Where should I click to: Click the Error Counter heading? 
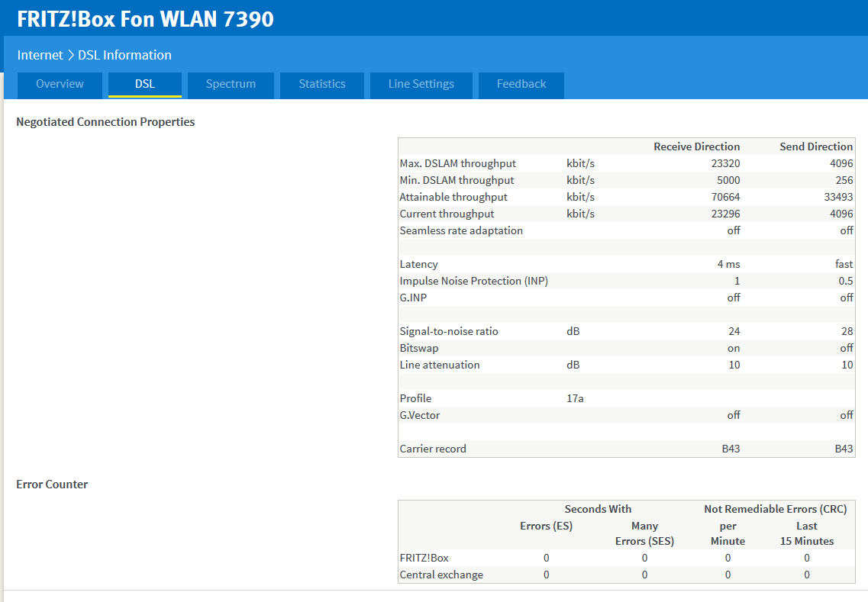coord(52,484)
